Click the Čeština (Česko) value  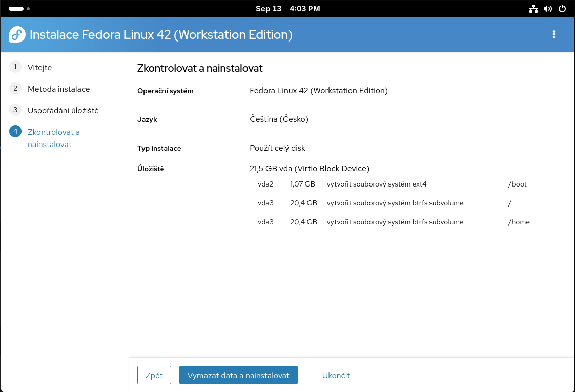279,119
